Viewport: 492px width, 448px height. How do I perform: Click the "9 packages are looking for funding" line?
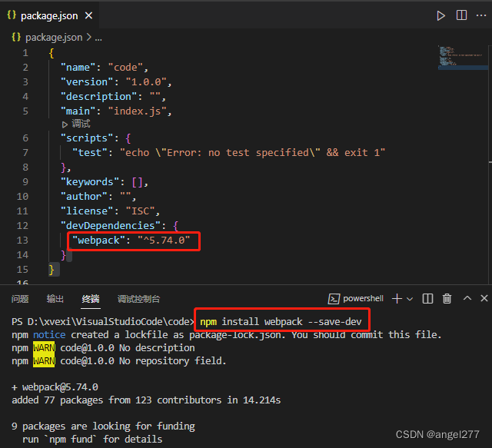click(x=103, y=426)
